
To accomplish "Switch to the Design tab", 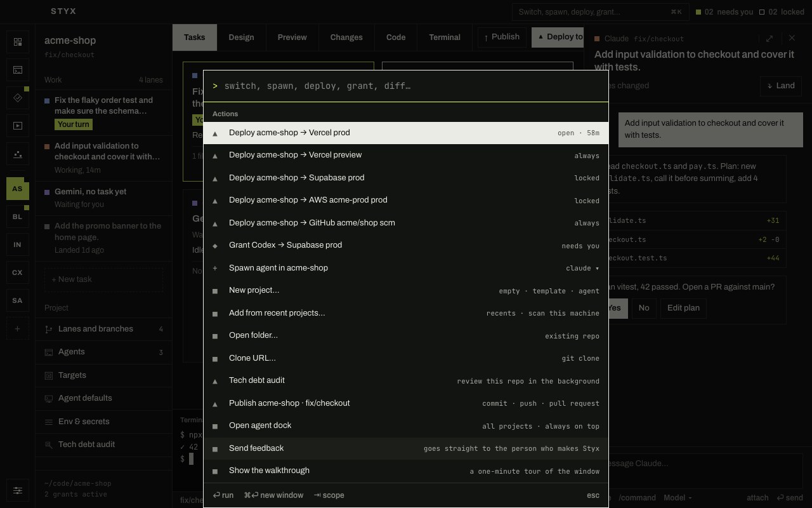I will [x=241, y=37].
